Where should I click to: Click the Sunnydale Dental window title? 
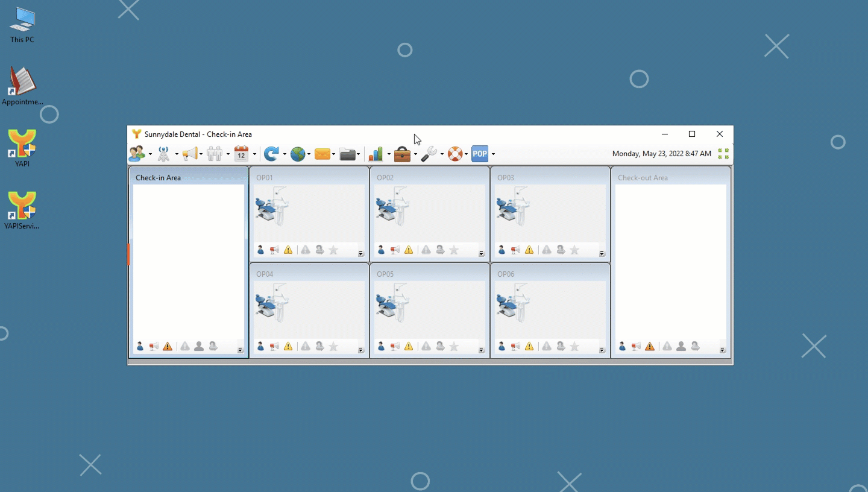coord(198,134)
